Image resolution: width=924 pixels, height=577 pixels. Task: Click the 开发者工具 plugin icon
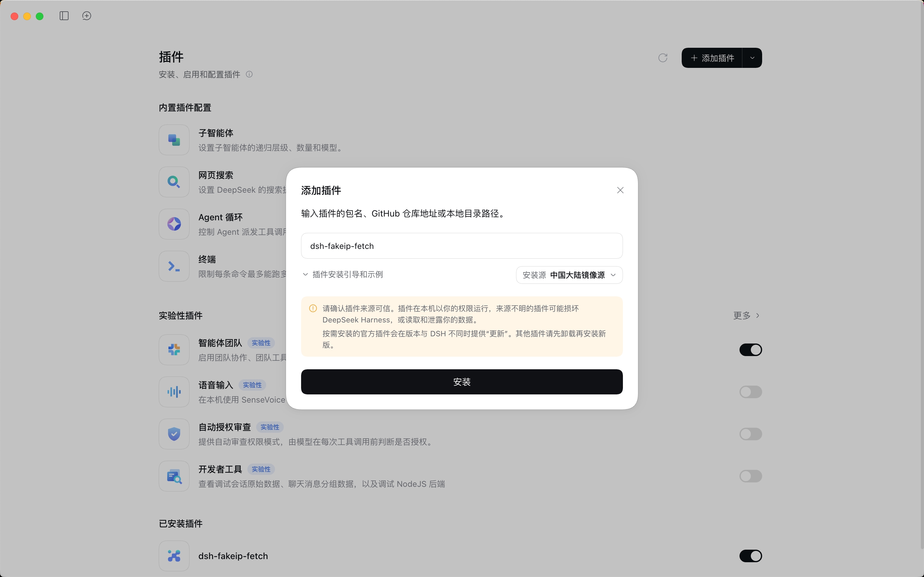point(174,476)
